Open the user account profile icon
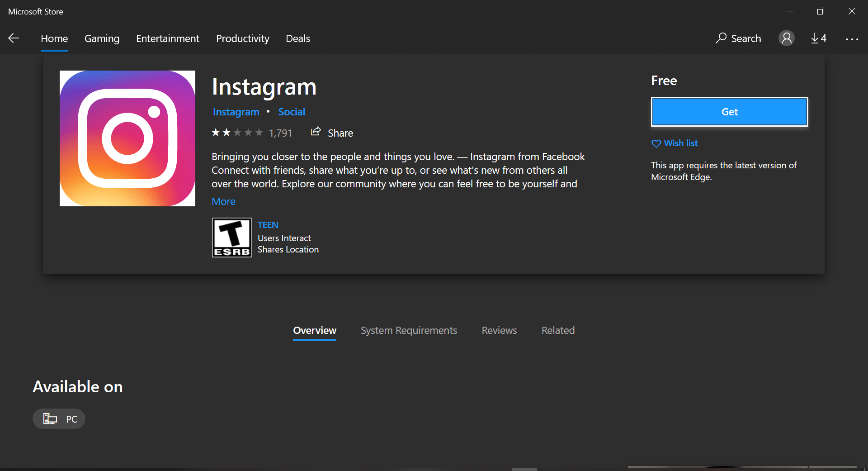The width and height of the screenshot is (868, 471). (x=786, y=38)
